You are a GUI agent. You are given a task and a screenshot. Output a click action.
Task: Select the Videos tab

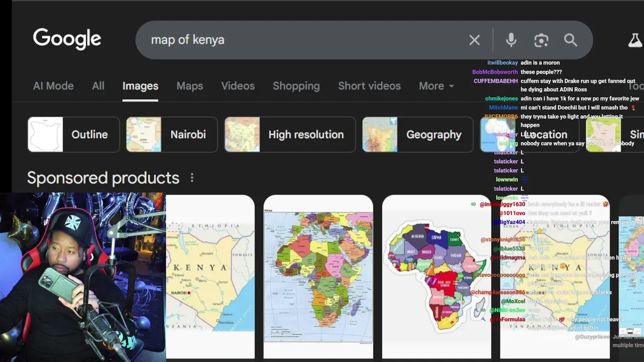point(238,86)
